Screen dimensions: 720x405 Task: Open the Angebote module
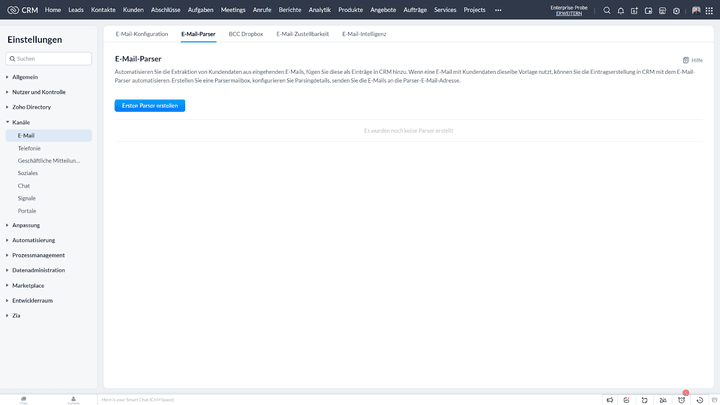click(x=383, y=10)
